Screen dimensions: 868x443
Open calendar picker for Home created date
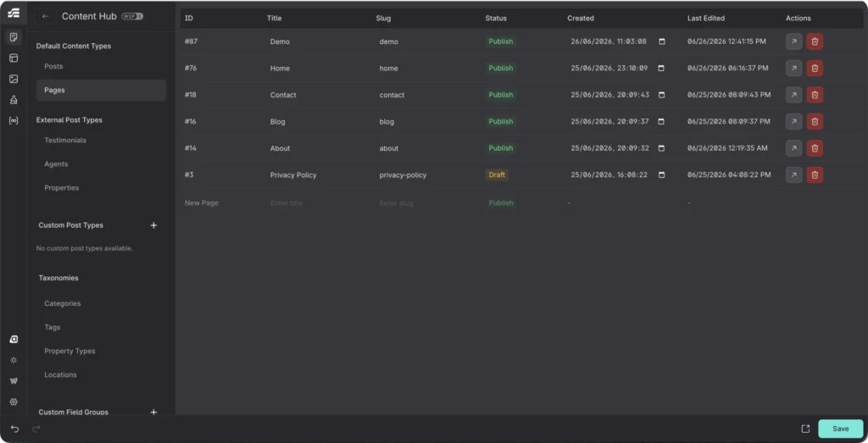coord(661,68)
